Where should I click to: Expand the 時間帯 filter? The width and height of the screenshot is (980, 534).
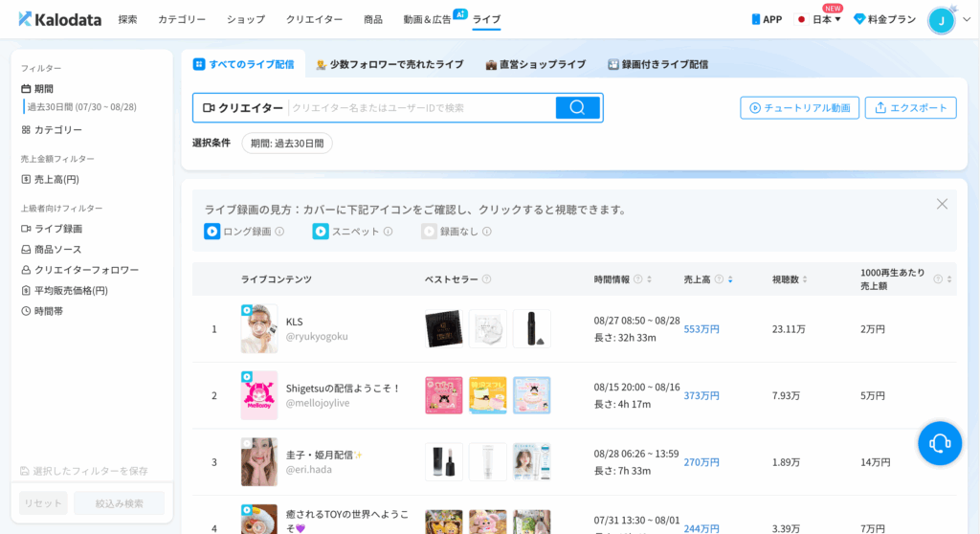click(x=42, y=311)
